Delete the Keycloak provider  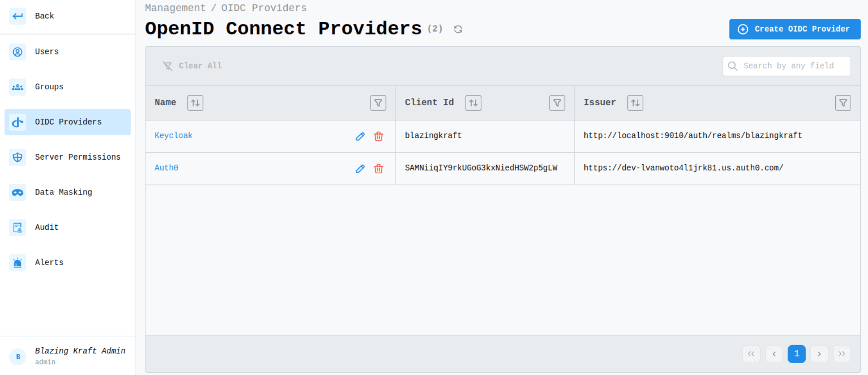click(x=379, y=136)
